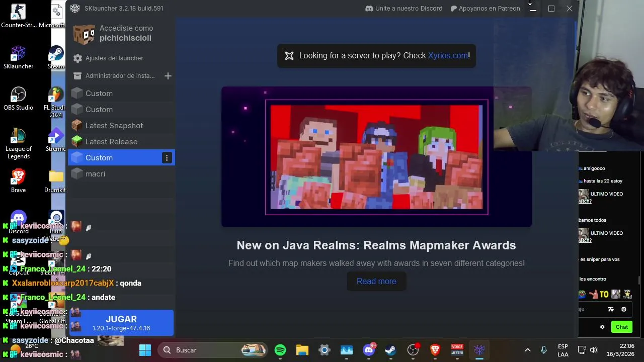Open Unite a nuestro Discord link
This screenshot has height=362, width=644.
click(404, 9)
